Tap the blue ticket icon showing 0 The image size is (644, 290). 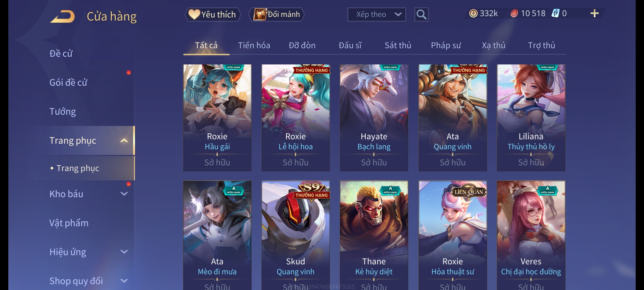tap(555, 13)
